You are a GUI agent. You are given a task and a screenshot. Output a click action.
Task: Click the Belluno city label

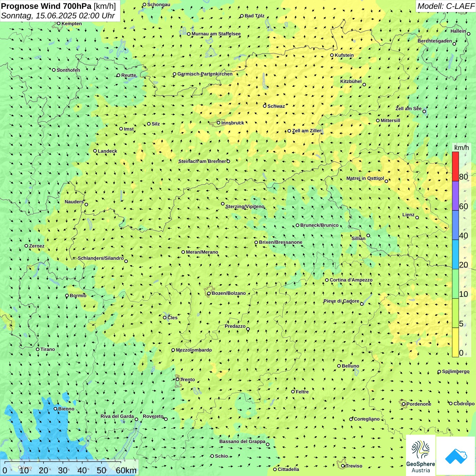click(x=350, y=366)
